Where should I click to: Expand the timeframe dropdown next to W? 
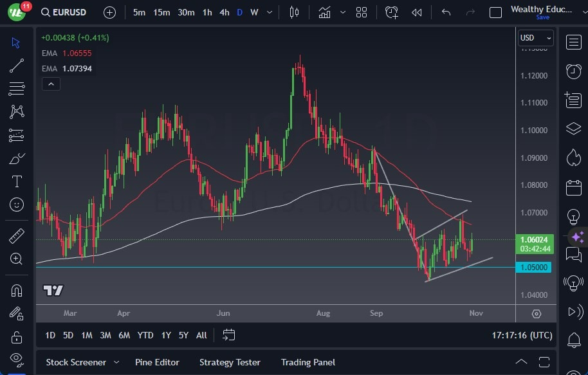coord(269,12)
